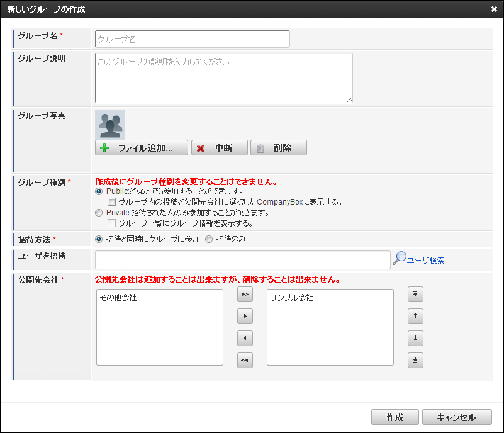Click the ファイル追加... button
Image resolution: width=504 pixels, height=433 pixels.
[142, 148]
